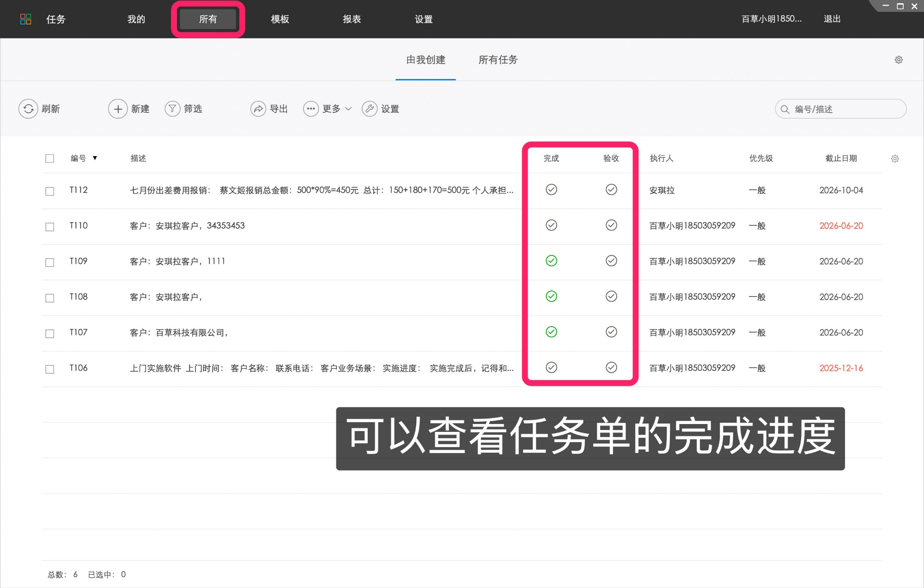The width and height of the screenshot is (924, 588).
Task: Toggle the select-all checkbox in header
Action: coord(50,158)
